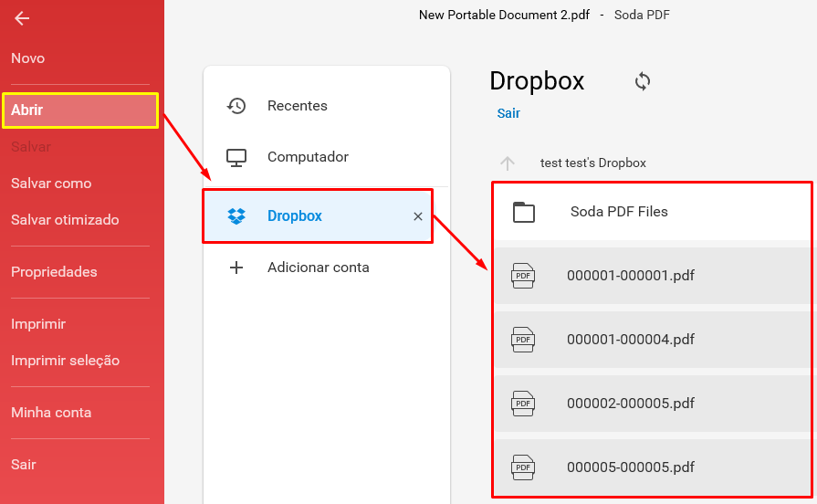
Task: Click the Soda PDF Files folder icon
Action: 524,212
